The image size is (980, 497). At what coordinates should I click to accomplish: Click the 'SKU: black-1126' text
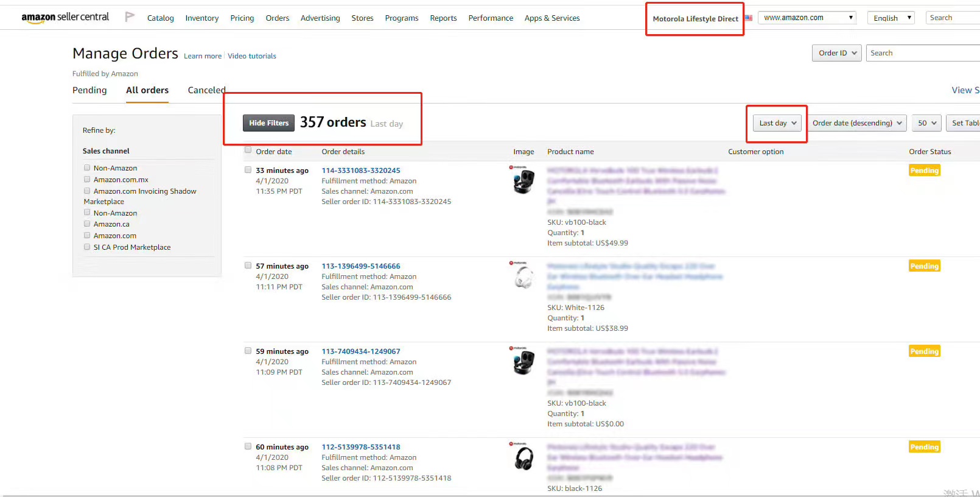point(575,488)
